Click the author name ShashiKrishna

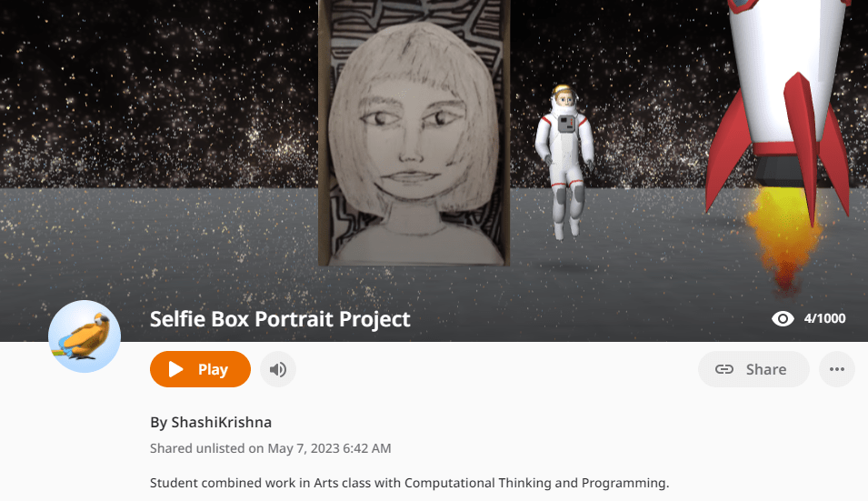tap(222, 423)
